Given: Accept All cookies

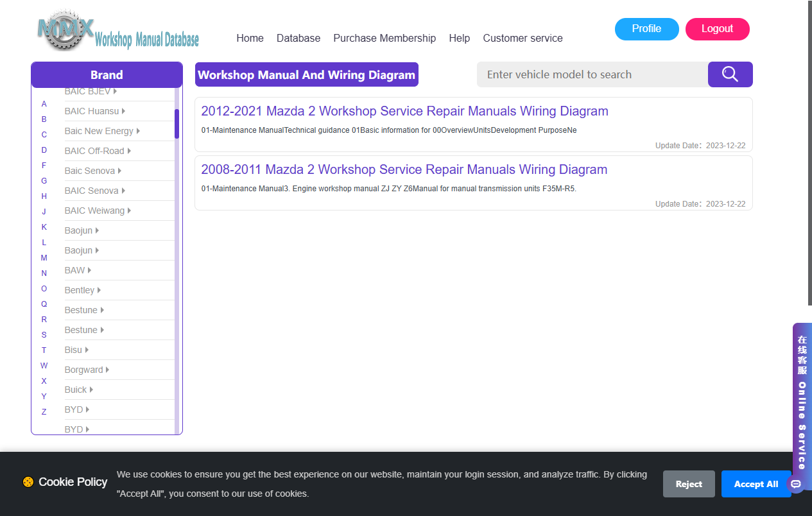Looking at the screenshot, I should pyautogui.click(x=756, y=484).
